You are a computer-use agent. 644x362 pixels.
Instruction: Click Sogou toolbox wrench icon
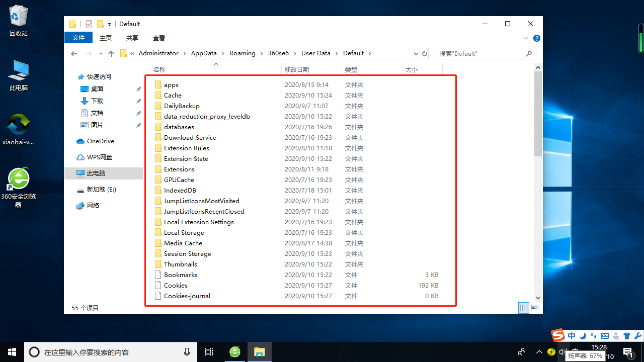(637, 336)
